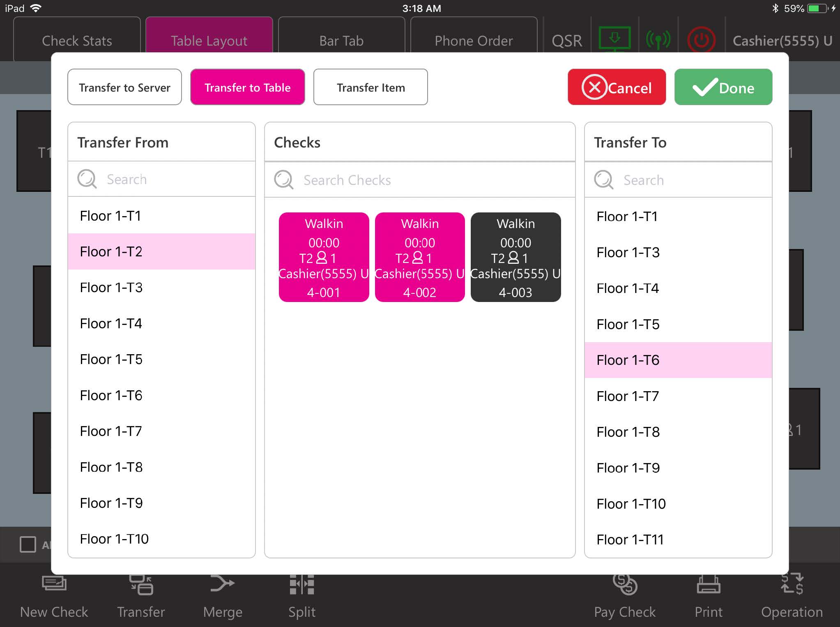Screen dimensions: 840x627
Task: Select the dark Walkin check 4-003
Action: (516, 257)
